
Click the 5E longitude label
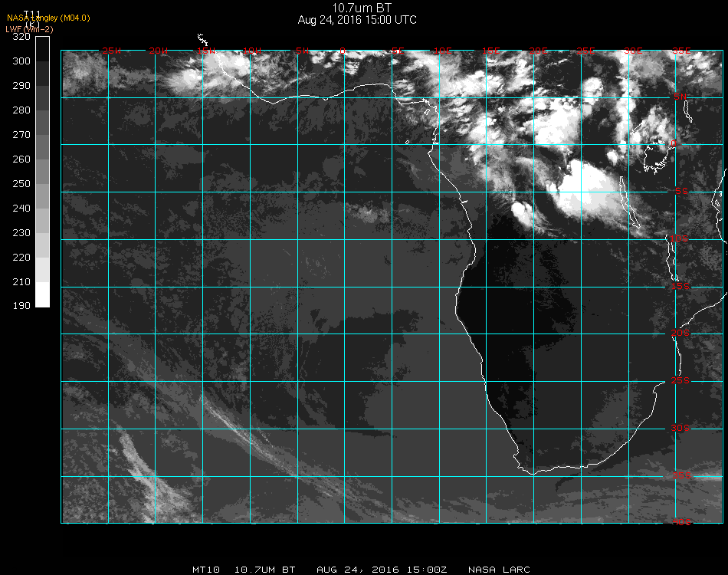pyautogui.click(x=398, y=51)
